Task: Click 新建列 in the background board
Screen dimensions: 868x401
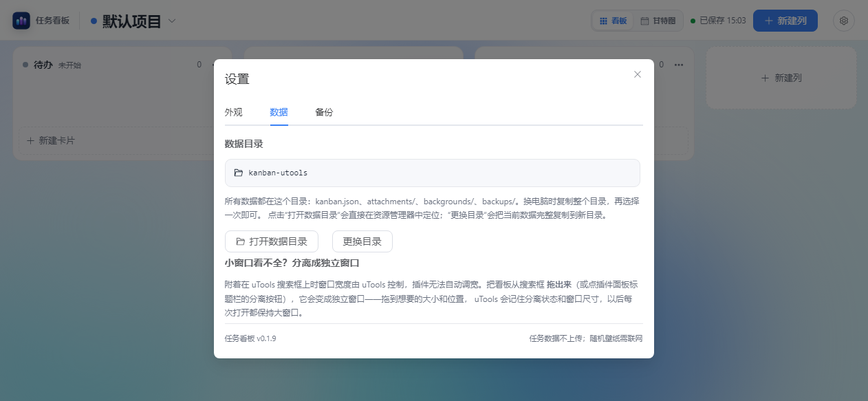Action: point(781,78)
